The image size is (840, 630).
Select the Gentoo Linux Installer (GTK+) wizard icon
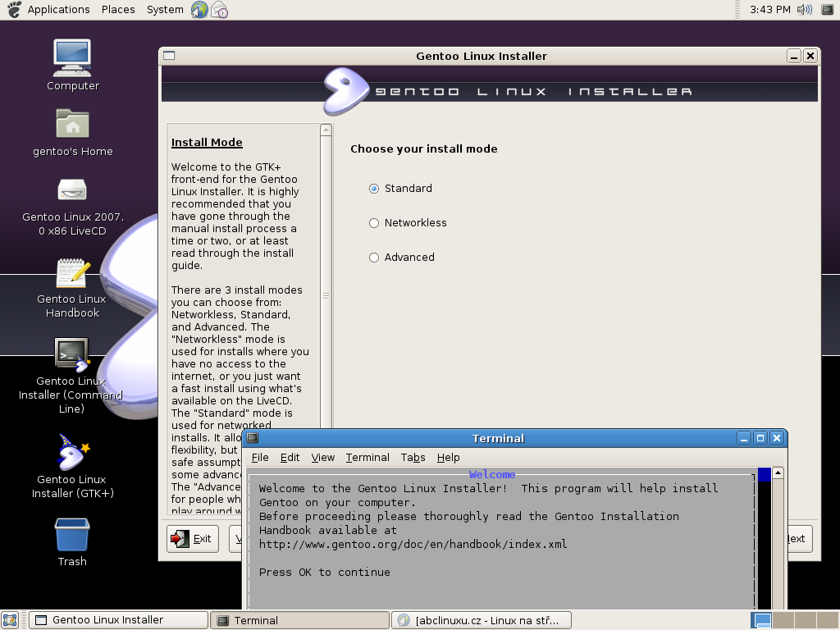click(73, 452)
